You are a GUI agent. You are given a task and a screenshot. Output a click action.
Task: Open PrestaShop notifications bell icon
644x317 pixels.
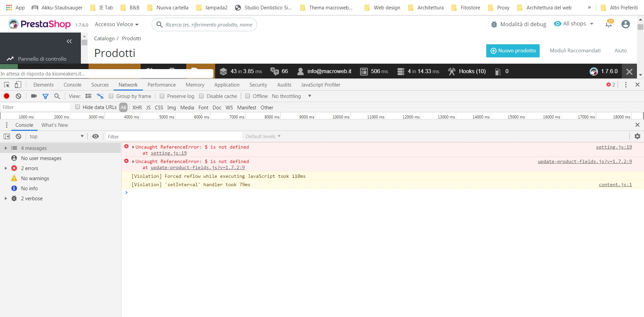[x=609, y=24]
